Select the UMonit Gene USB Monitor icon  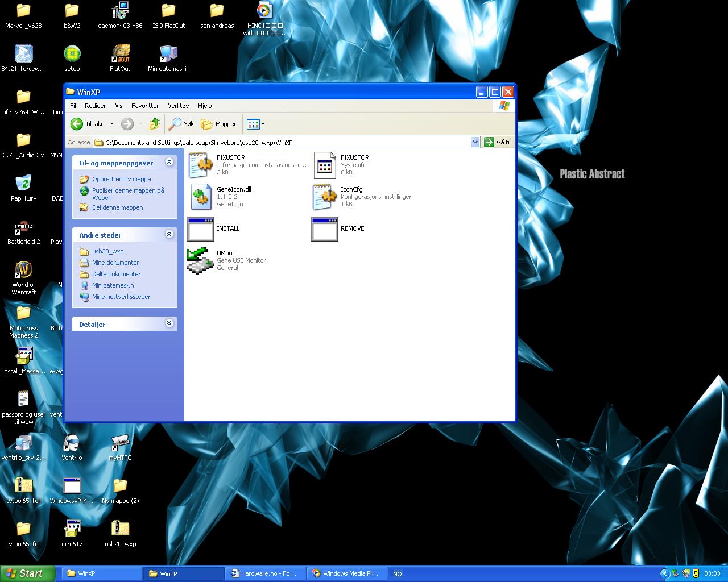201,260
